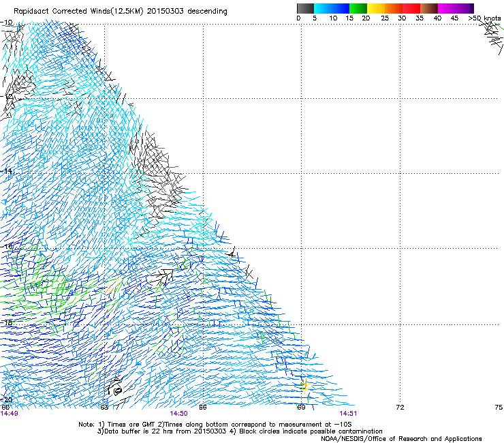The image size is (504, 443).
Task: Click the legend scale label '45'
Action: pyautogui.click(x=454, y=18)
